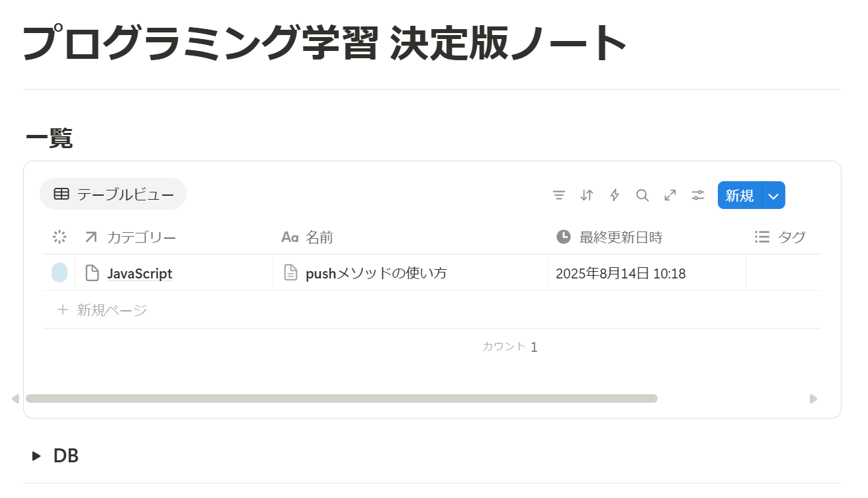Click the blue 新規 button
This screenshot has height=498, width=868.
pyautogui.click(x=740, y=195)
